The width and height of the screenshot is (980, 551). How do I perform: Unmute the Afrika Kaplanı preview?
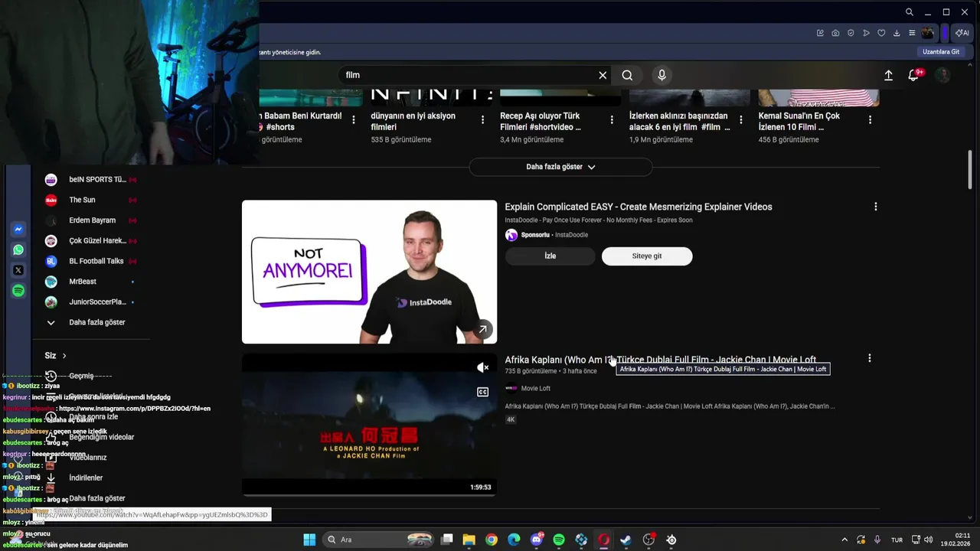(x=482, y=368)
